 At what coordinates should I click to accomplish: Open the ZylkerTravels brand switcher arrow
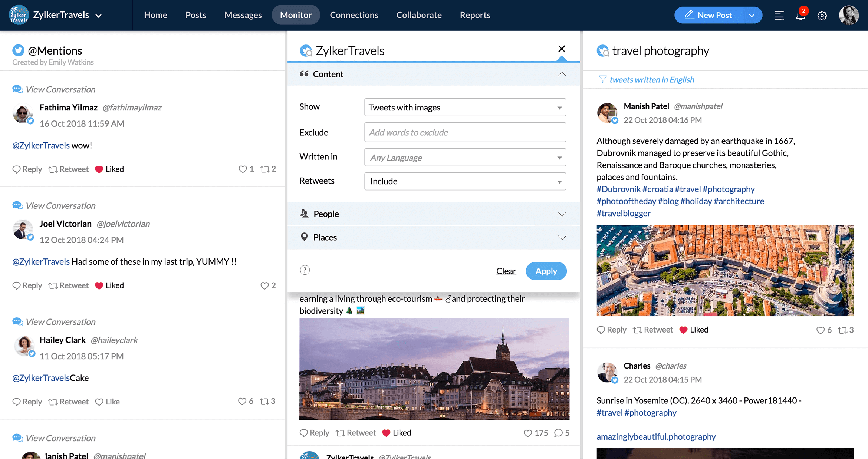[98, 16]
